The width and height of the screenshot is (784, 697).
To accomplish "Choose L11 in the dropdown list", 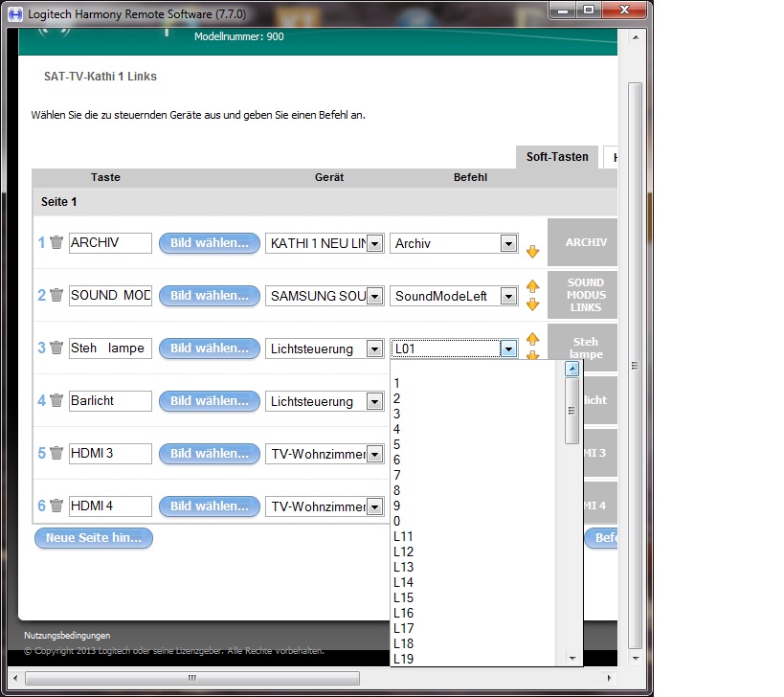I will click(404, 536).
